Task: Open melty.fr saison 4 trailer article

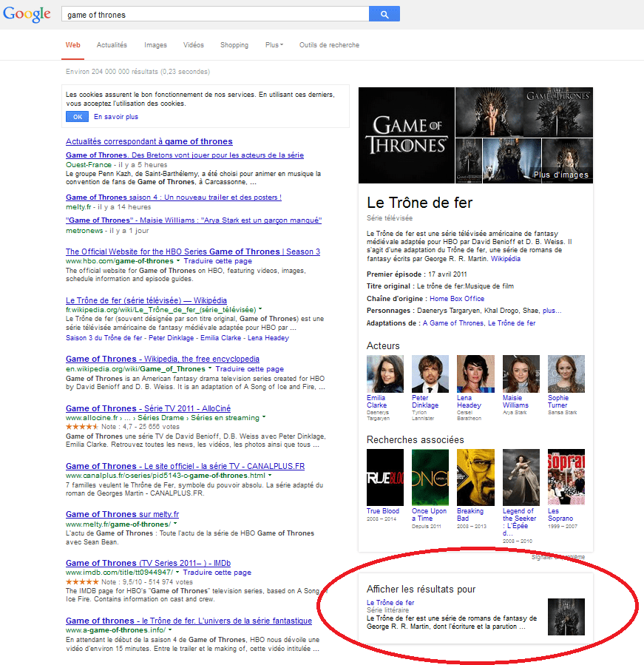Action: point(174,198)
